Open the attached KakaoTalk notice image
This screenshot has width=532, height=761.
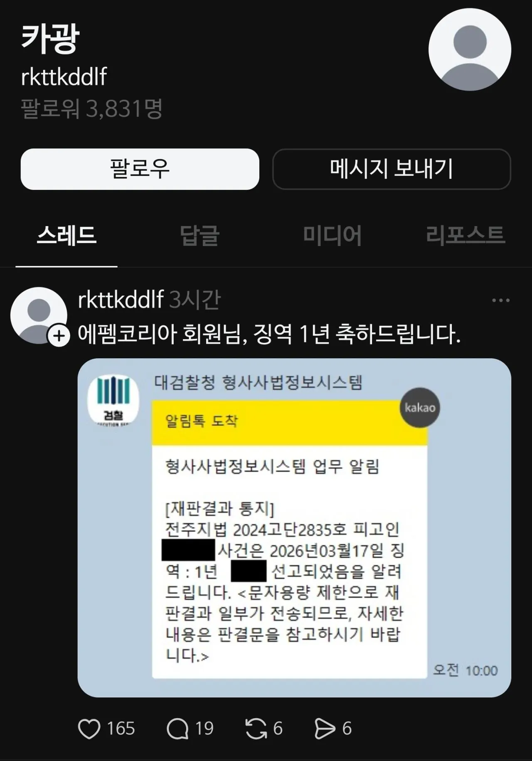[294, 528]
